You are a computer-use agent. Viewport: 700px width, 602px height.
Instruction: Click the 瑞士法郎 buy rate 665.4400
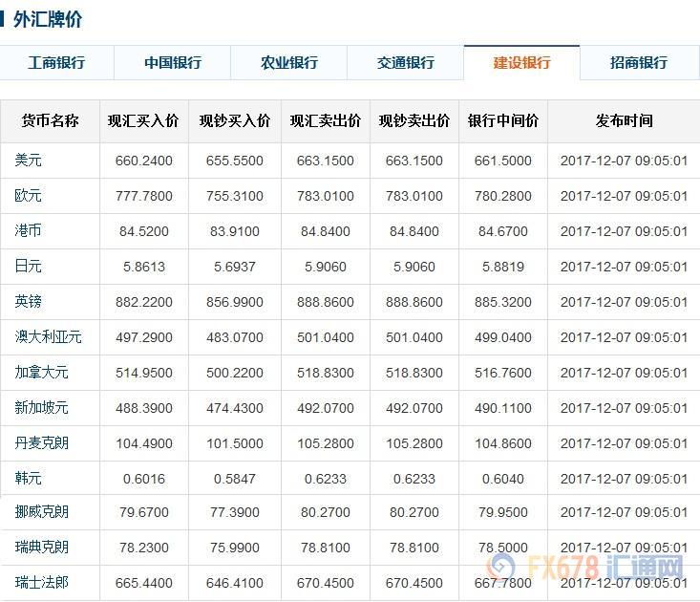tap(144, 583)
